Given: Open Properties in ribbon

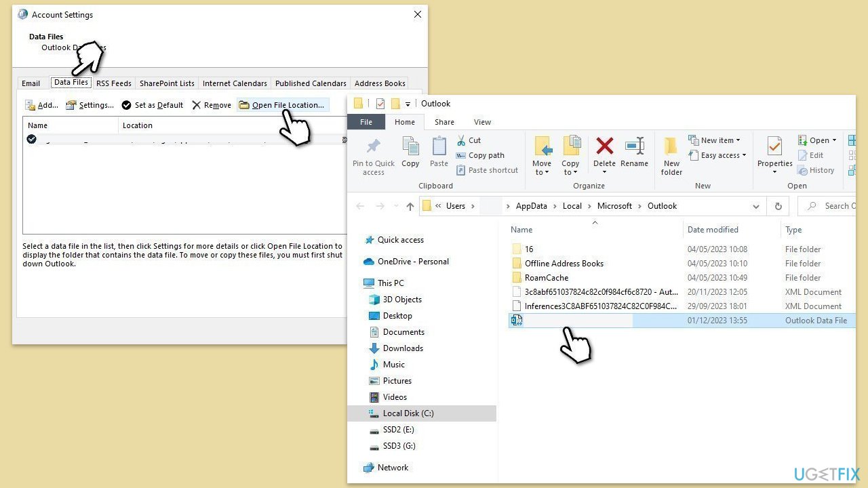Looking at the screenshot, I should pos(775,155).
